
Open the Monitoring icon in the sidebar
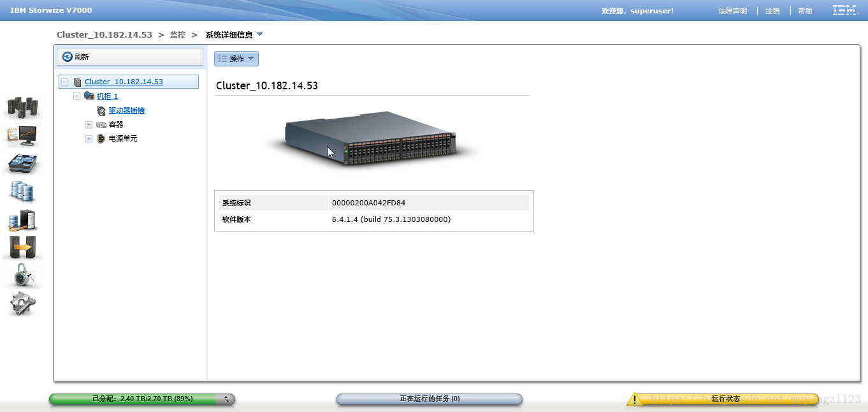[x=22, y=135]
